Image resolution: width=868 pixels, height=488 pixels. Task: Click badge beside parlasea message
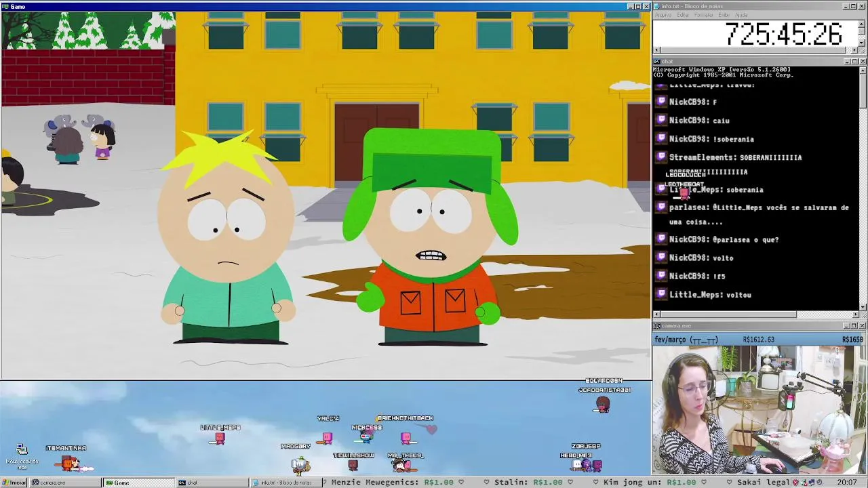662,207
